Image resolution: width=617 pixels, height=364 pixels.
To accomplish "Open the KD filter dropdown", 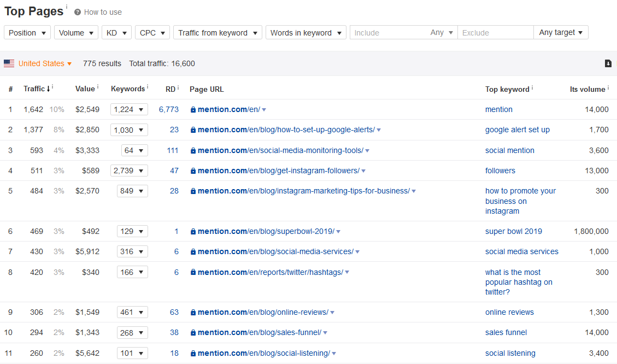I will click(x=116, y=33).
